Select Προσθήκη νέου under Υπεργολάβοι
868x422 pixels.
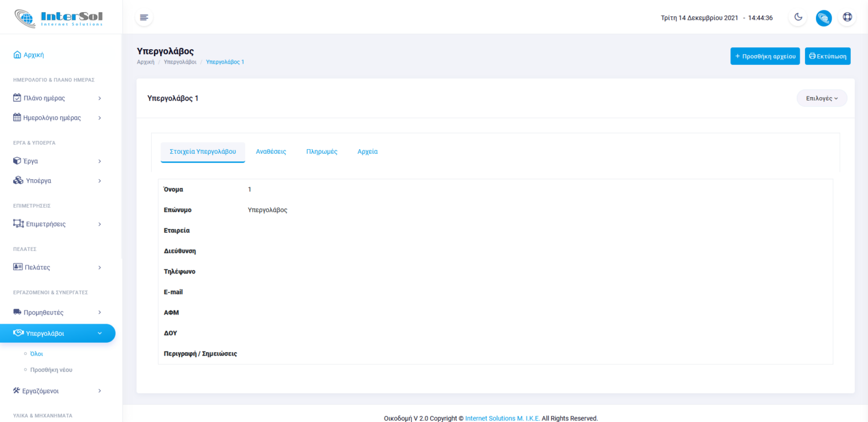pyautogui.click(x=51, y=369)
